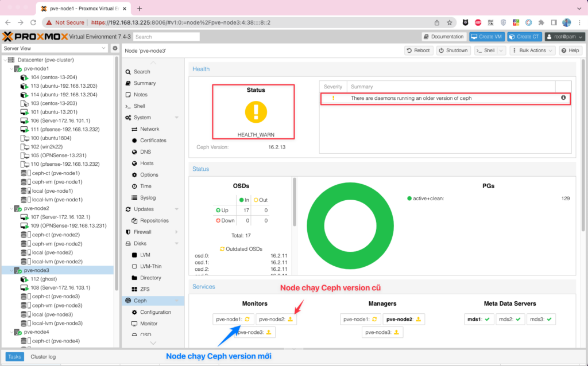Open the Documentation link
Viewport: 588px width, 366px height.
(x=444, y=37)
